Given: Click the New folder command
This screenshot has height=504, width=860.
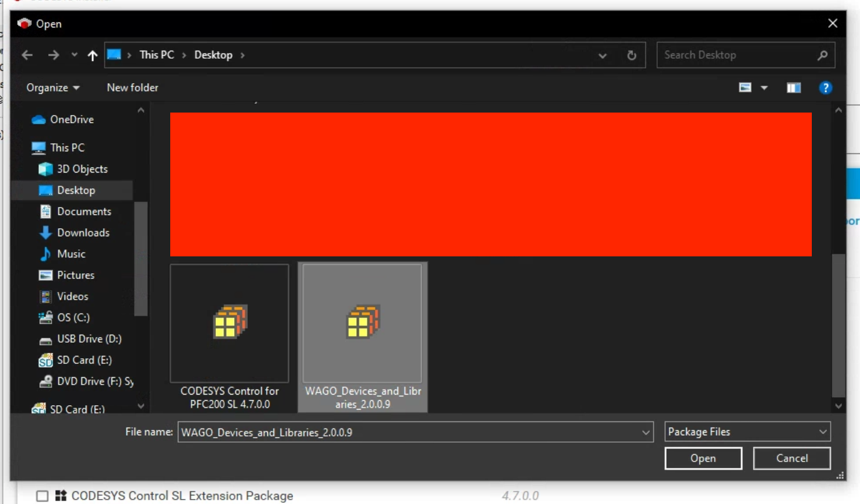Looking at the screenshot, I should pyautogui.click(x=132, y=88).
